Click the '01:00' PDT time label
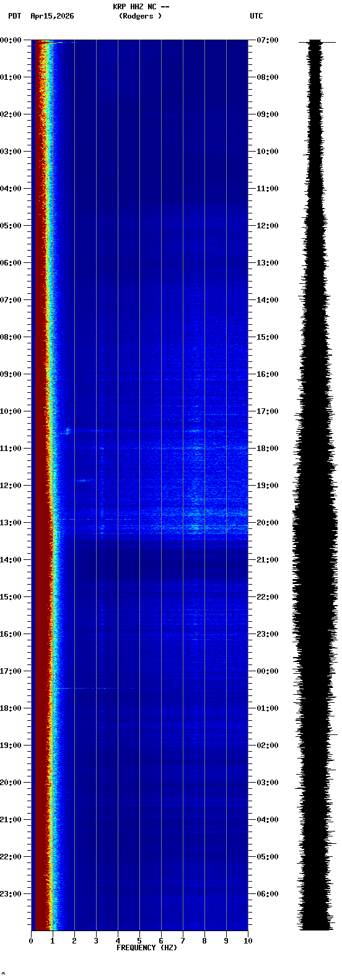Viewport: 342px width, 980px height. click(x=11, y=77)
